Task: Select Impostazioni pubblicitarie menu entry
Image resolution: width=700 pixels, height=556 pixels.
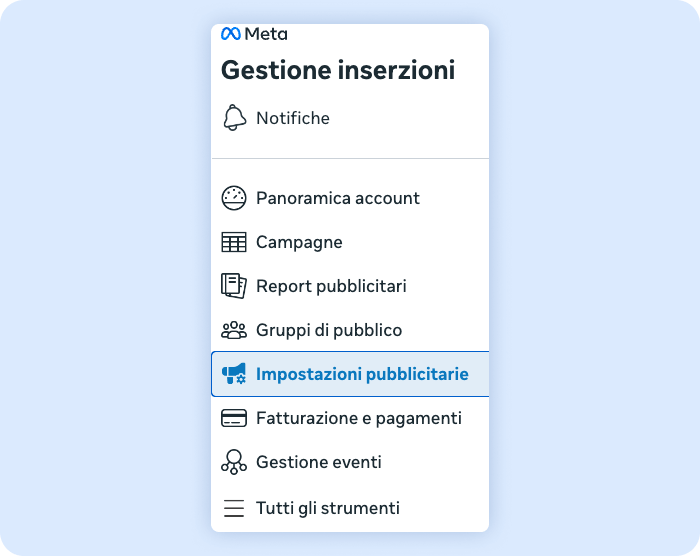Action: tap(362, 374)
